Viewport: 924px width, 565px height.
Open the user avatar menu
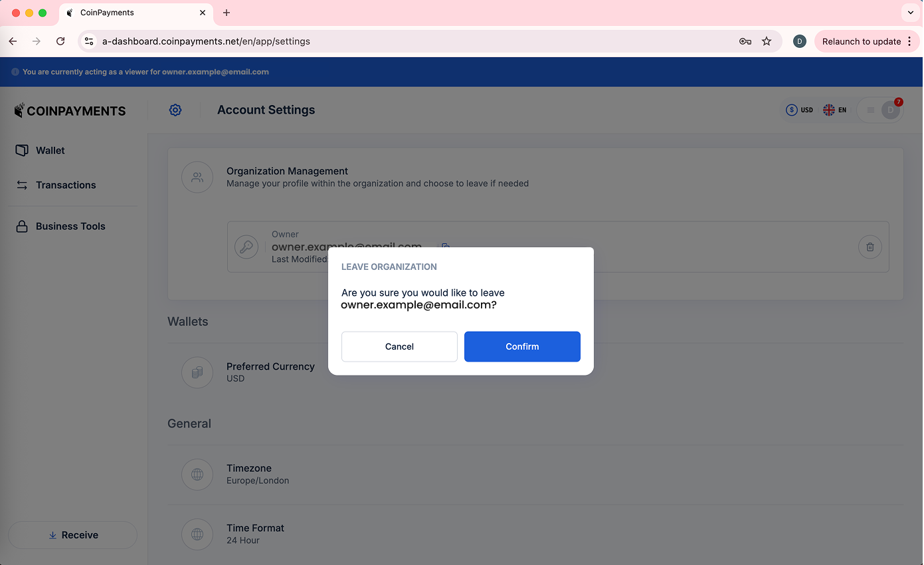pyautogui.click(x=889, y=110)
